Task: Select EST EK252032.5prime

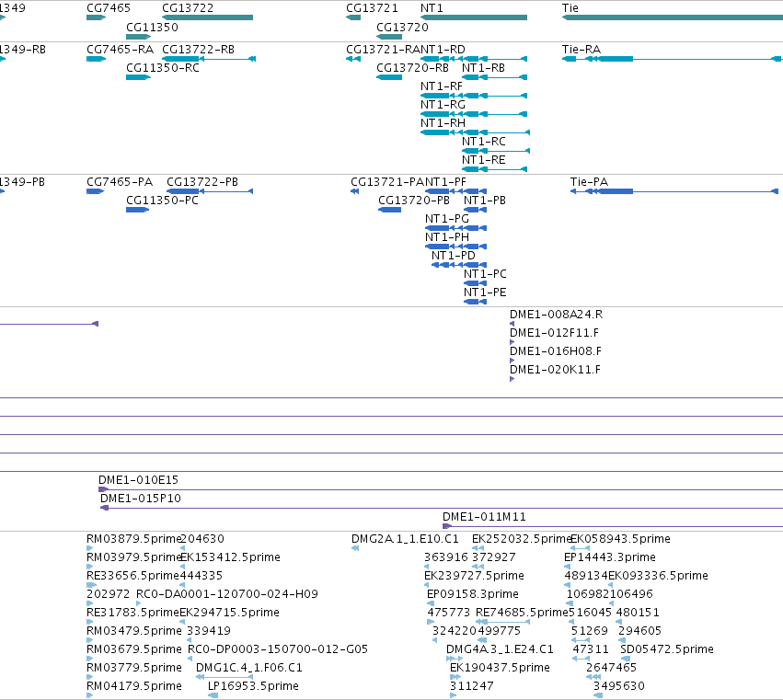Action: 522,539
